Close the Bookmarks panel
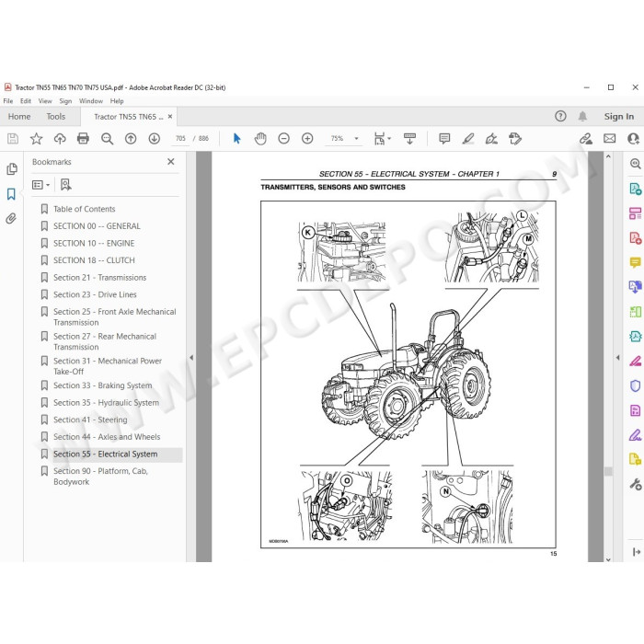The width and height of the screenshot is (644, 644). 171,162
